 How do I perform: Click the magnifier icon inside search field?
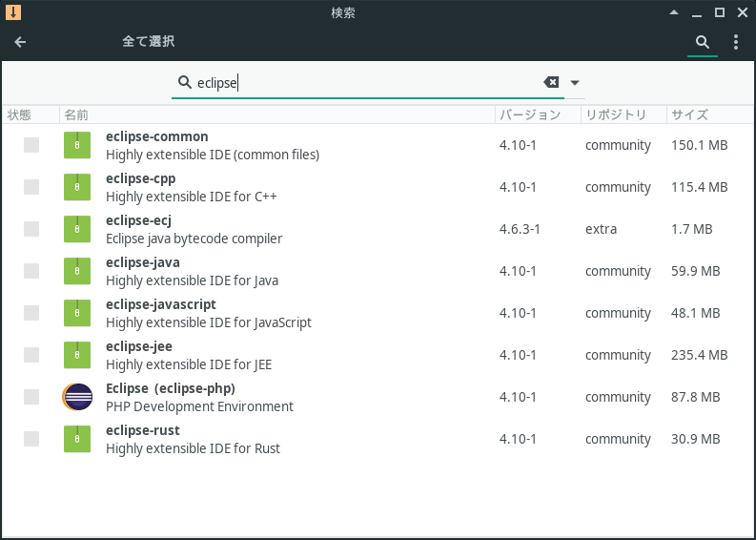coord(185,82)
